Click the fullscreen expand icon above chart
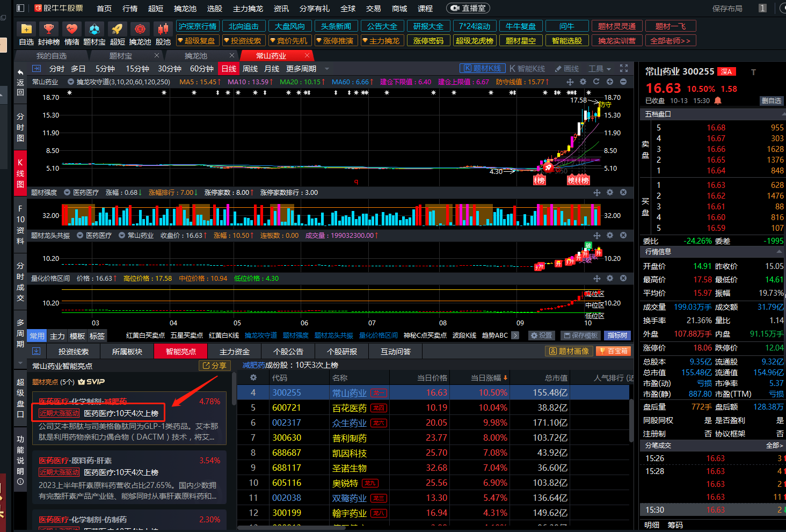This screenshot has width=786, height=532. coord(623,69)
